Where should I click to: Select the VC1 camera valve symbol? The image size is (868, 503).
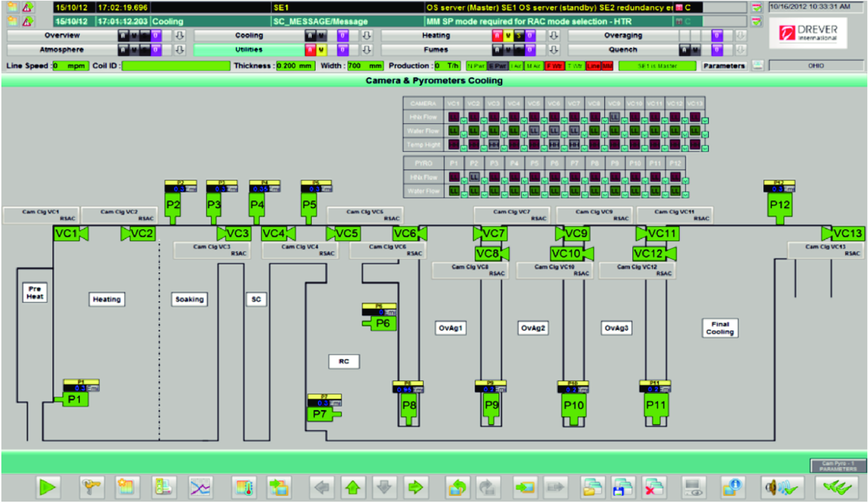pyautogui.click(x=71, y=233)
